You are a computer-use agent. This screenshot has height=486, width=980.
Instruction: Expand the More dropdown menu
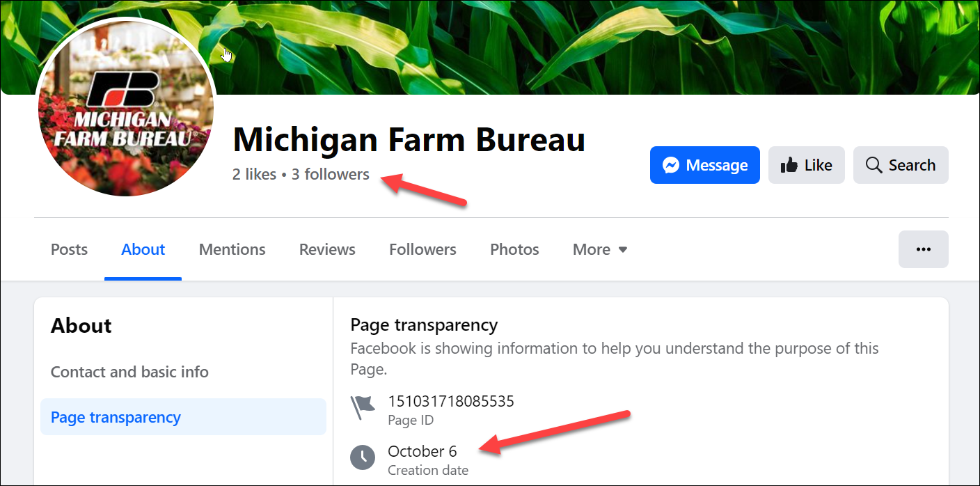[600, 249]
